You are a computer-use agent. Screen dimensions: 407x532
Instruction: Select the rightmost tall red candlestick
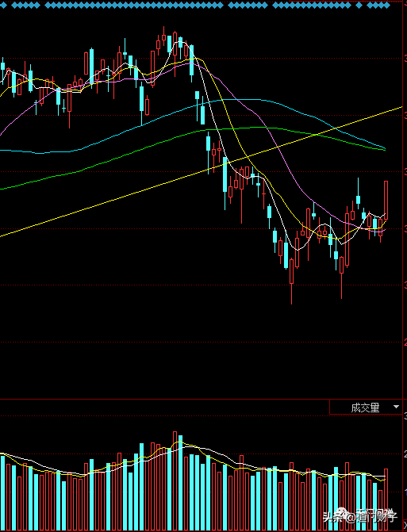click(x=386, y=200)
